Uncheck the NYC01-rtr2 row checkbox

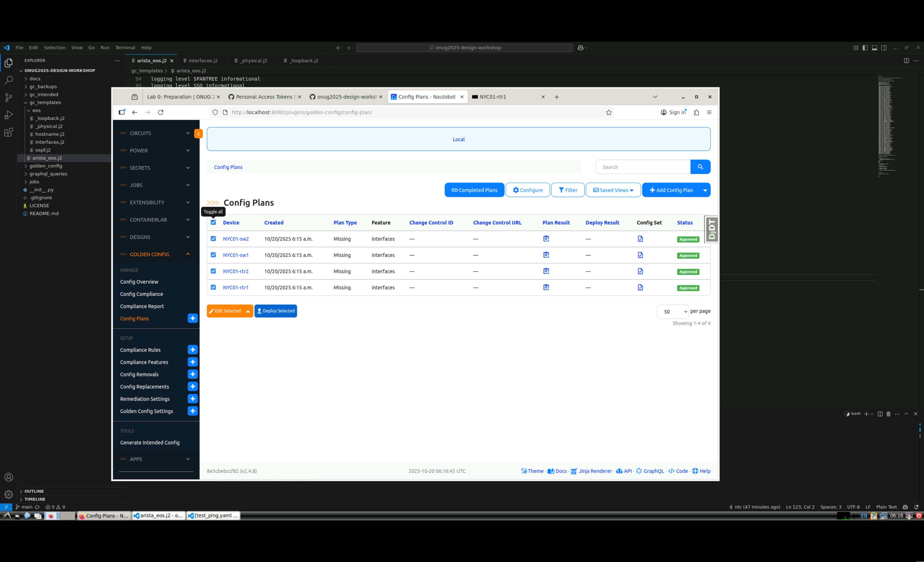point(213,271)
